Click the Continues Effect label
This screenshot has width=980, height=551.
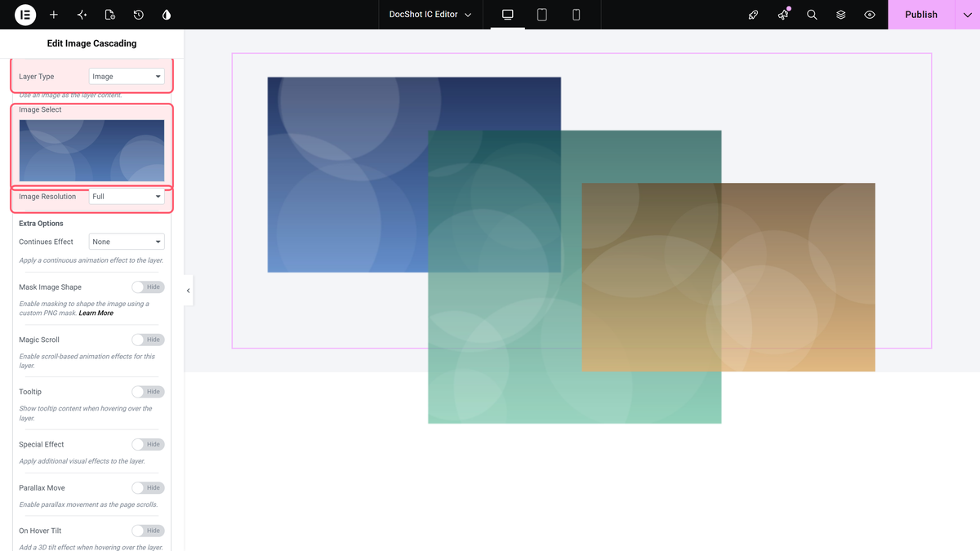click(x=46, y=242)
